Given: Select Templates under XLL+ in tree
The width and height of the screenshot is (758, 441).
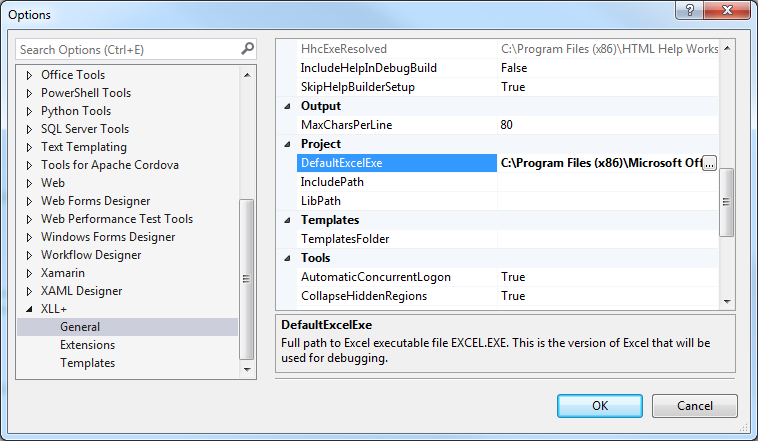Looking at the screenshot, I should click(87, 363).
